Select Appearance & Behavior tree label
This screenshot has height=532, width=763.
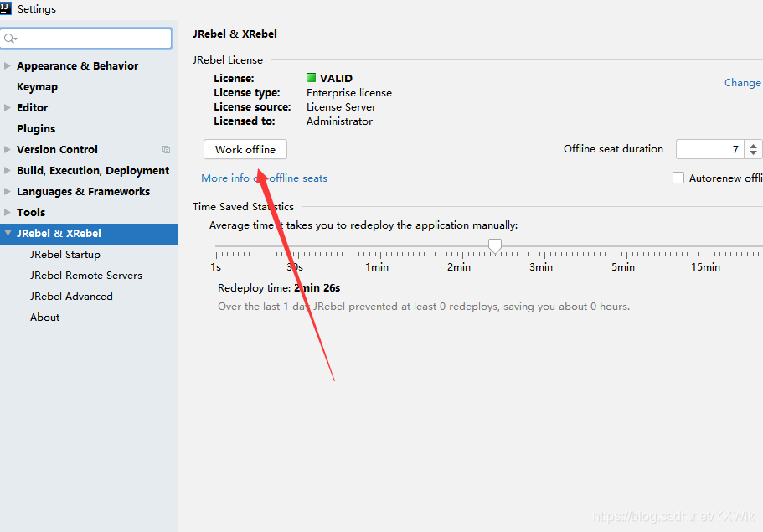77,65
